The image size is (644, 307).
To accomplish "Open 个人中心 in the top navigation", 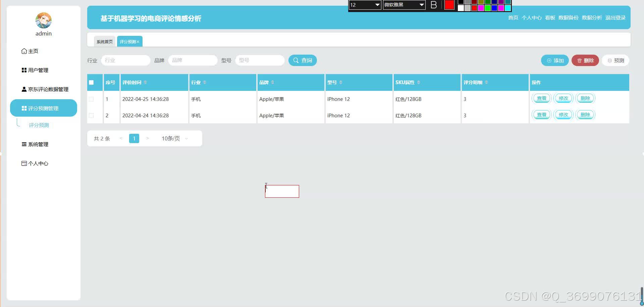I will point(532,18).
